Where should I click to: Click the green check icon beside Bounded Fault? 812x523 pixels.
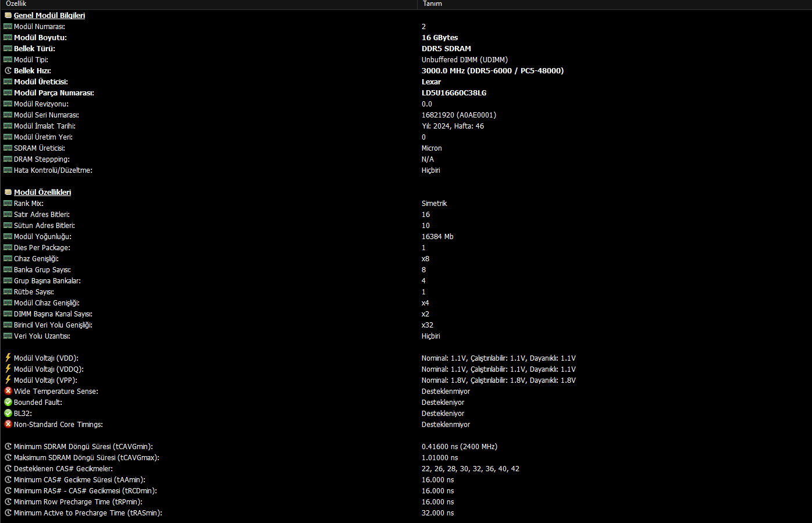click(x=8, y=402)
